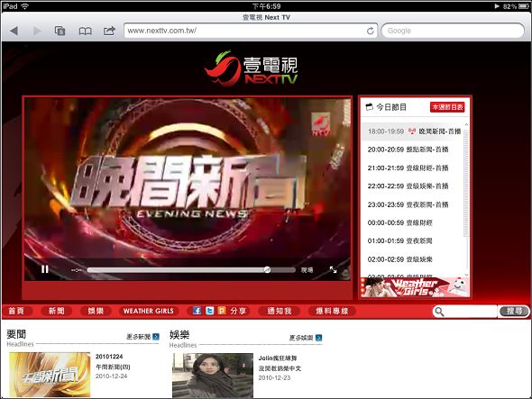Image resolution: width=532 pixels, height=399 pixels.
Task: Open the 通知我 notify-me tab
Action: click(x=280, y=311)
